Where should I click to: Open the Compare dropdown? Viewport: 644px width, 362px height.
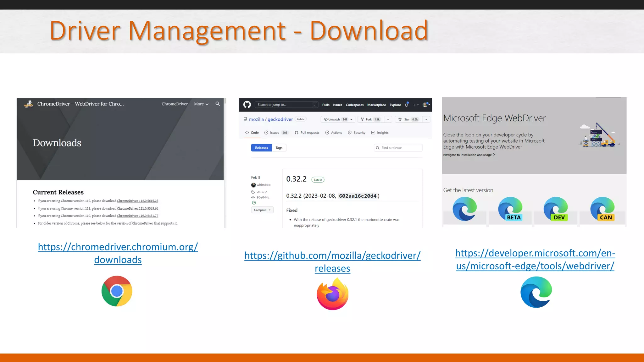(x=262, y=210)
